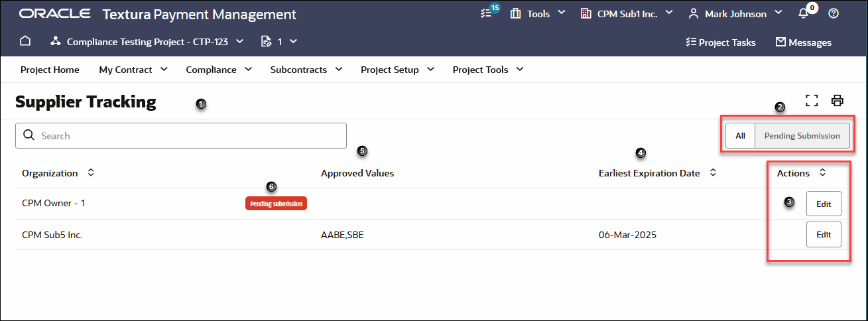The image size is (868, 321).
Task: Click CPM Owner - 1 organization name
Action: [x=54, y=203]
